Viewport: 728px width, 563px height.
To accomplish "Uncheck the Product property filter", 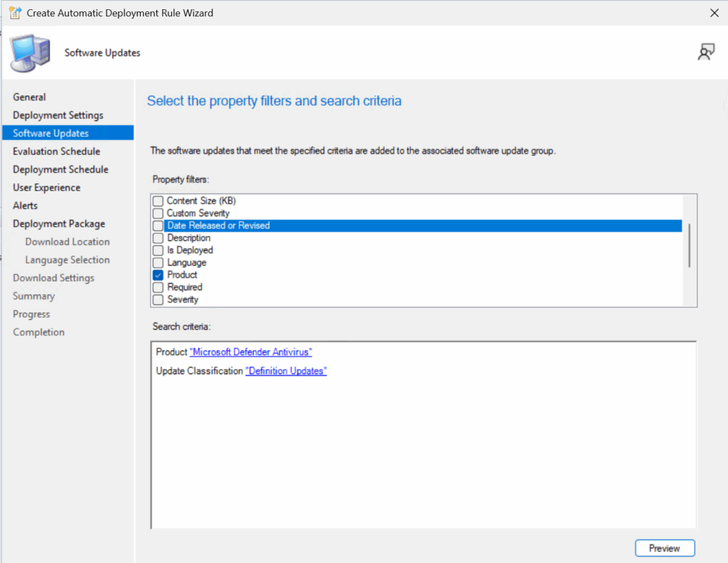I will click(x=158, y=275).
